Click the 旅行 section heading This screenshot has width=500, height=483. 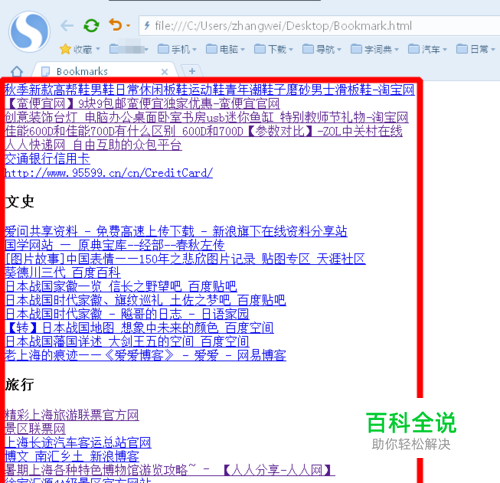coord(19,385)
